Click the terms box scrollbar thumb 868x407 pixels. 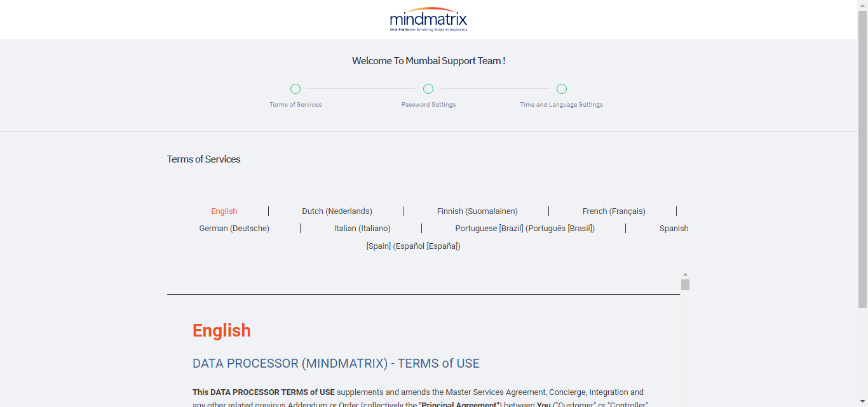click(x=685, y=284)
